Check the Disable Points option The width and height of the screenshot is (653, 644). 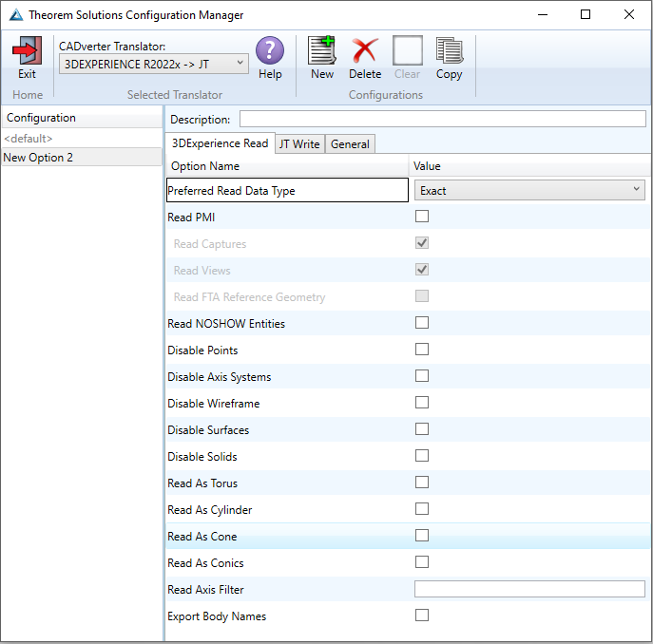click(x=422, y=350)
